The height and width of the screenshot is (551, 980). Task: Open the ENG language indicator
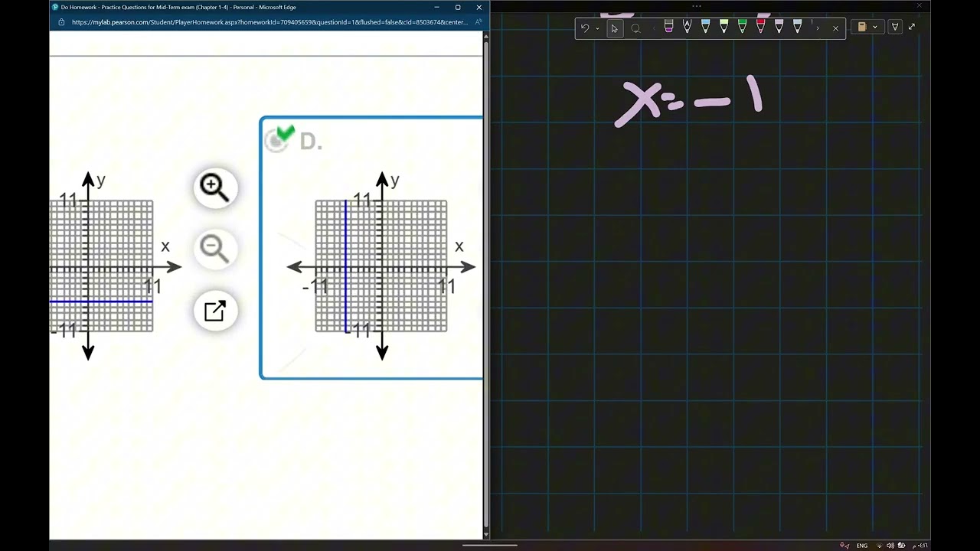point(862,546)
